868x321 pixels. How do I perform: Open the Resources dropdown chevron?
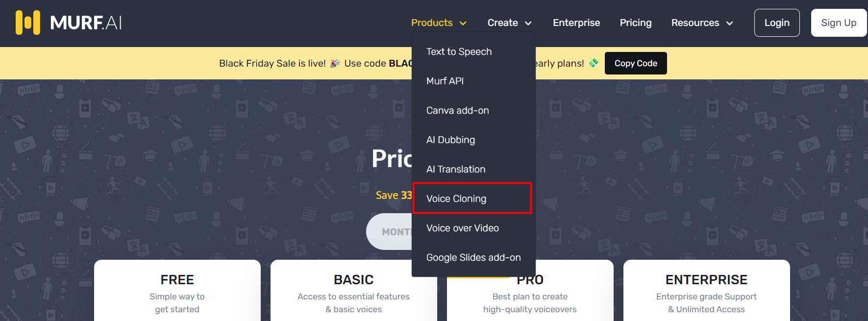click(729, 23)
